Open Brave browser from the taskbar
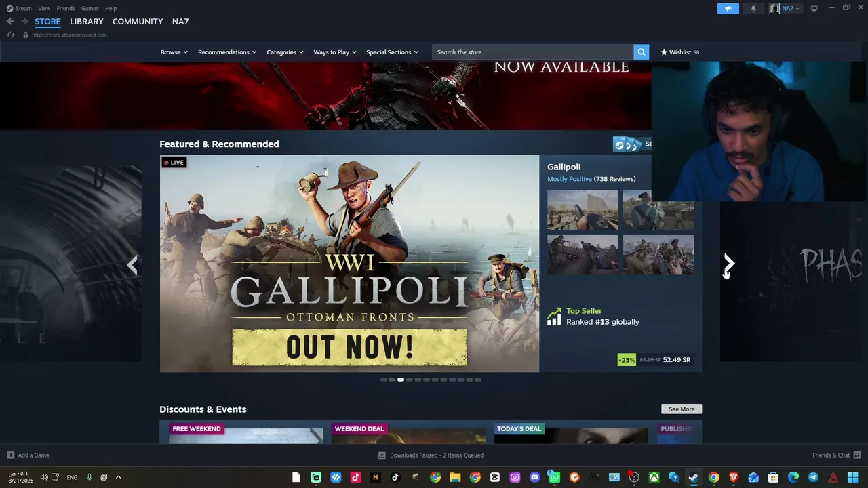This screenshot has height=488, width=868. (733, 477)
